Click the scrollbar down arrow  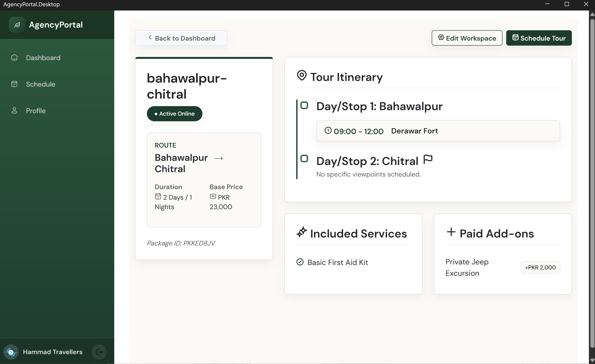point(592,360)
